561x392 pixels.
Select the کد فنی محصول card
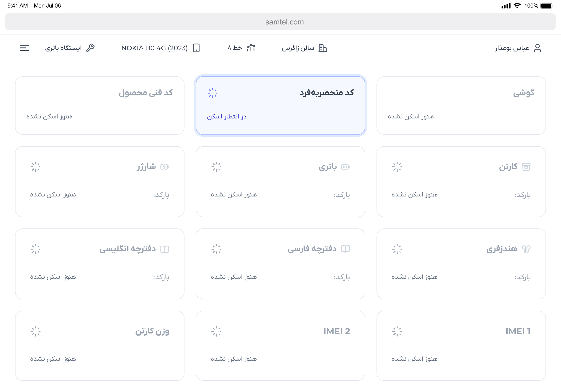tap(100, 105)
